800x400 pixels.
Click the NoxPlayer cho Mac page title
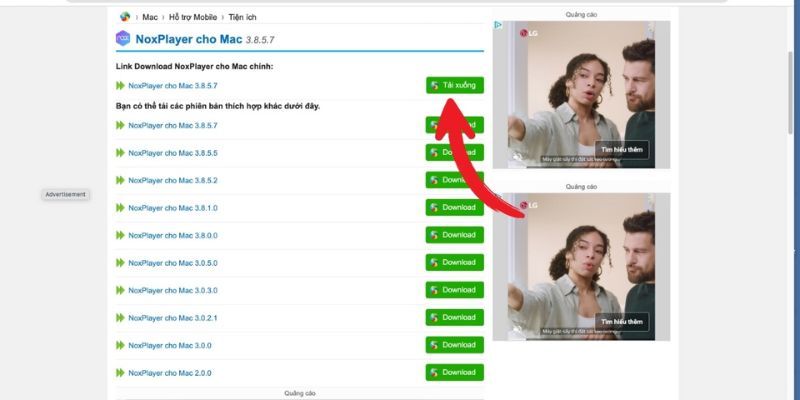(x=190, y=39)
